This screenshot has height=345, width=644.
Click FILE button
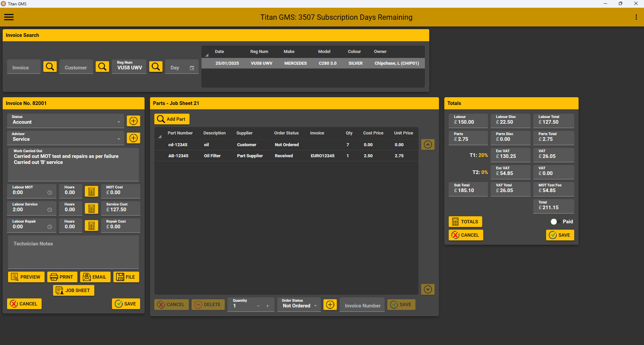[126, 277]
